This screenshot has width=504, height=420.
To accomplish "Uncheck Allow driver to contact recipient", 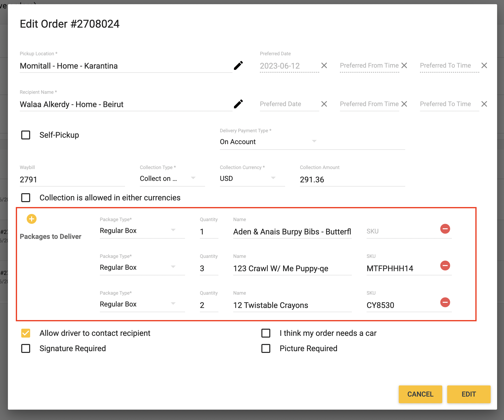I will coord(26,333).
